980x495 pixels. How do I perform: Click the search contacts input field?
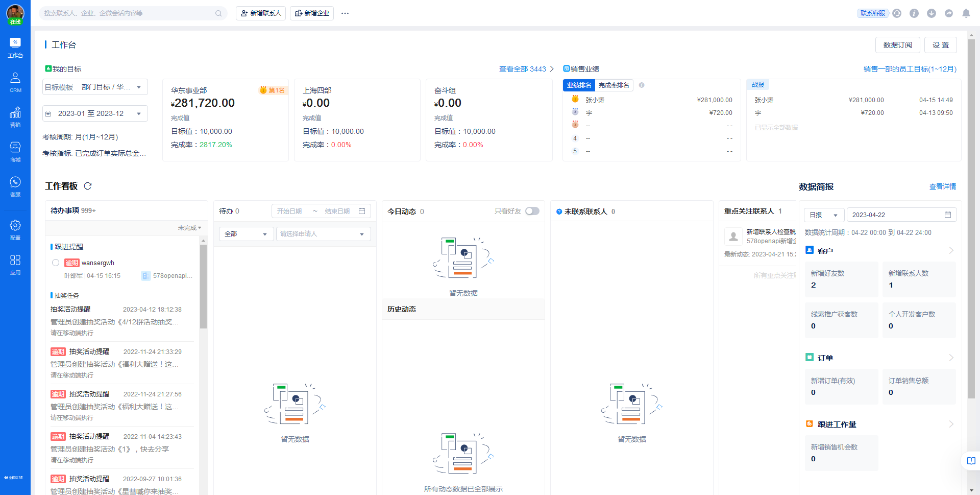click(128, 13)
